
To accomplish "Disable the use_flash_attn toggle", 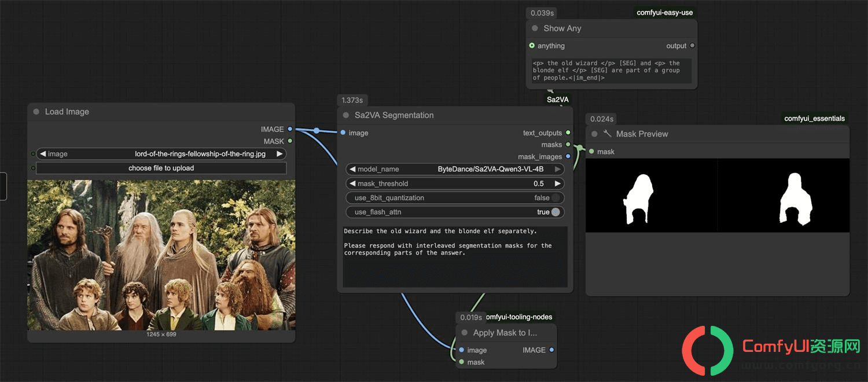I will (x=556, y=212).
